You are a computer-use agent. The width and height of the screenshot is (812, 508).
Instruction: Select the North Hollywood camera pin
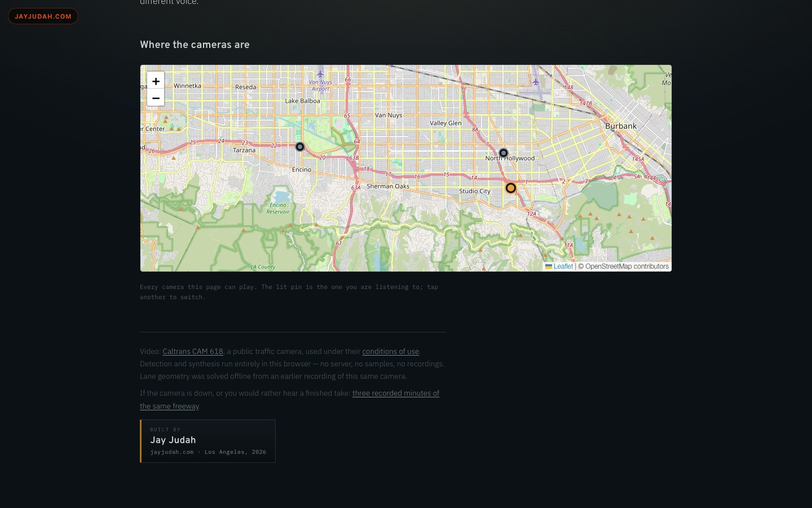click(504, 153)
